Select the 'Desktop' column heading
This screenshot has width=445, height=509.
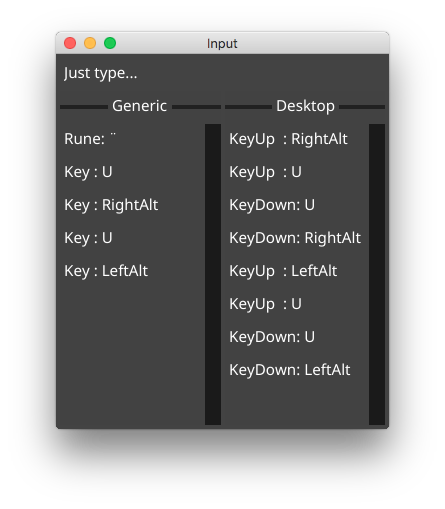click(x=305, y=106)
